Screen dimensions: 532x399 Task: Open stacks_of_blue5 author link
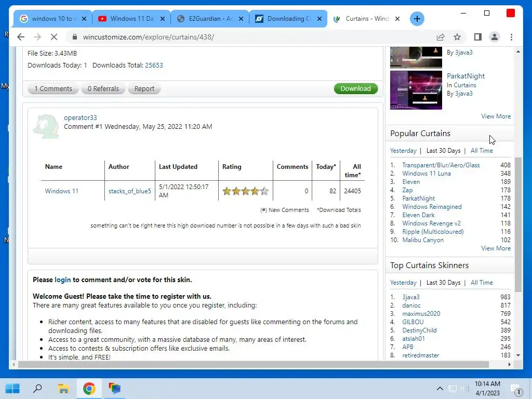129,191
